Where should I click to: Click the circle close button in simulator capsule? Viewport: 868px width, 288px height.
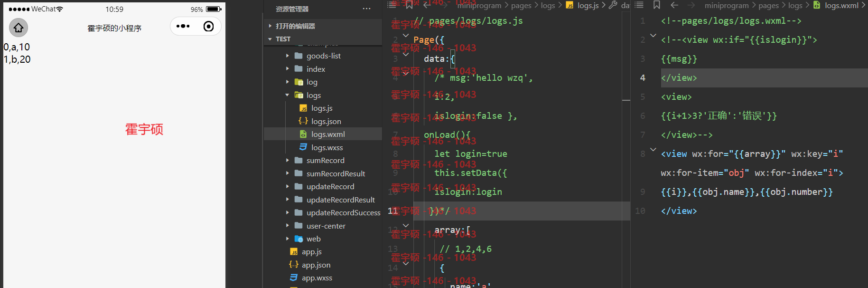tap(208, 26)
